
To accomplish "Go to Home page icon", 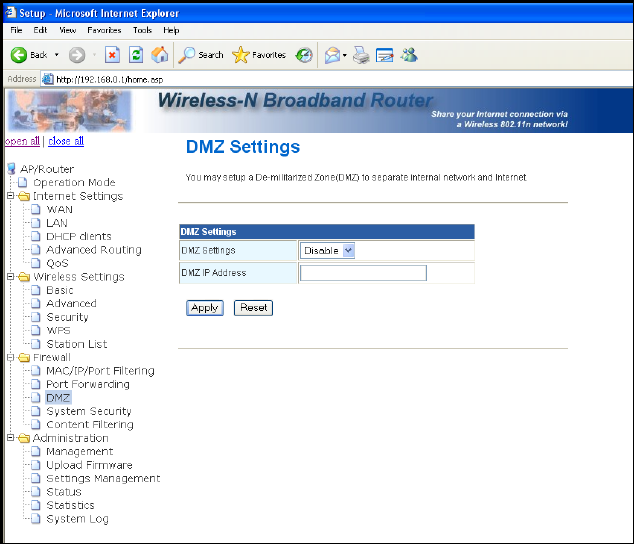I will [160, 55].
